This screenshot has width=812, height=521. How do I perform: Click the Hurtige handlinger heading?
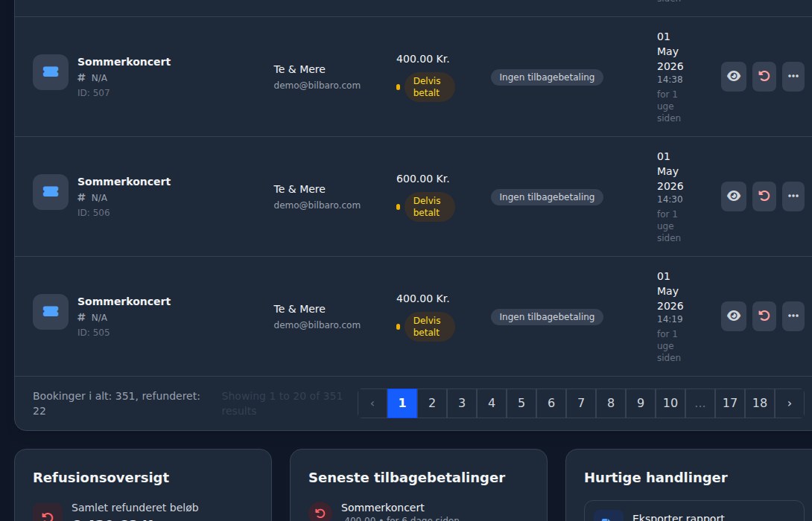[x=656, y=478]
